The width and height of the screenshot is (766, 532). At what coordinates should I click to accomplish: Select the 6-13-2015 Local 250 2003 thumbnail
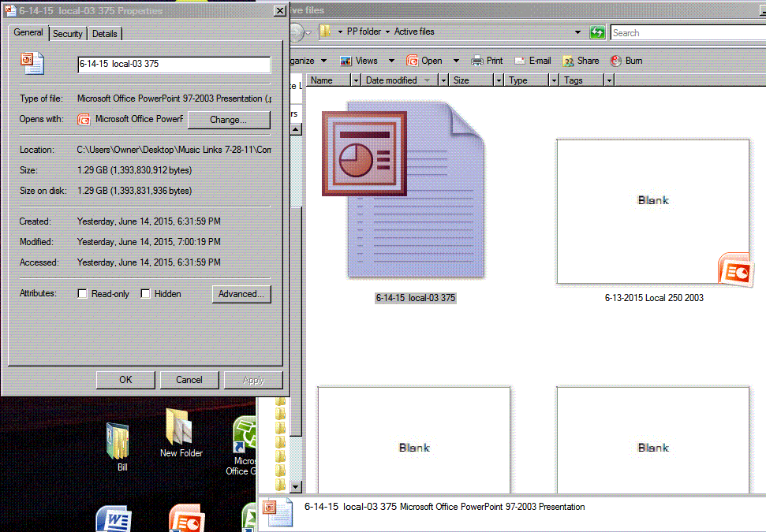[654, 212]
